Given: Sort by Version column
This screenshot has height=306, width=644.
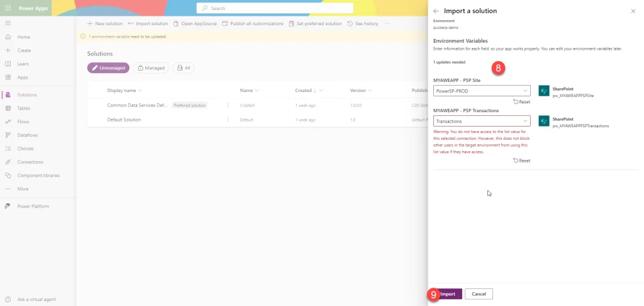Looking at the screenshot, I should 360,91.
